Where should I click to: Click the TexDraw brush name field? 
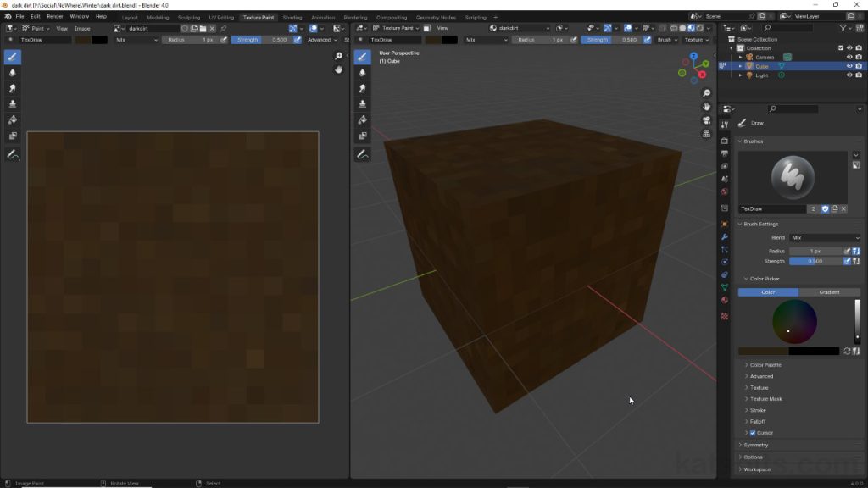763,208
